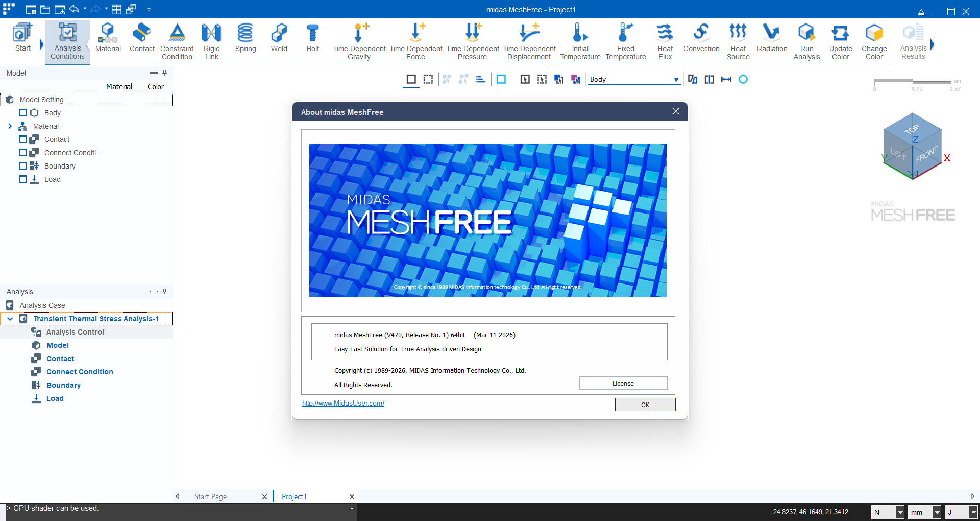Select rectangle selection mode icon
Image resolution: width=980 pixels, height=521 pixels.
[x=411, y=79]
